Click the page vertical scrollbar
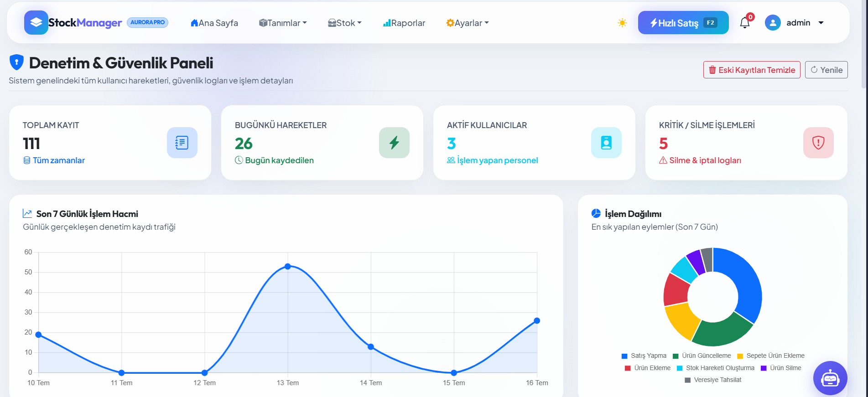 coord(864,46)
